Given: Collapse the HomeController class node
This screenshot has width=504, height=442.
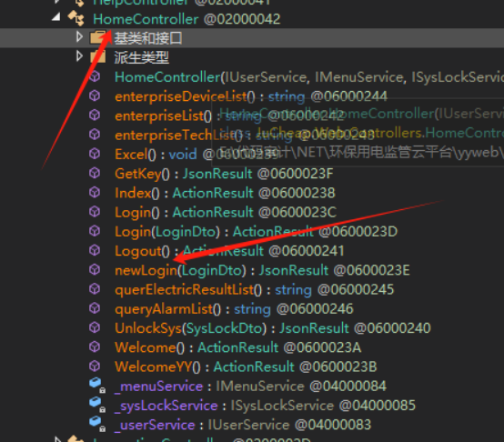Looking at the screenshot, I should point(56,16).
